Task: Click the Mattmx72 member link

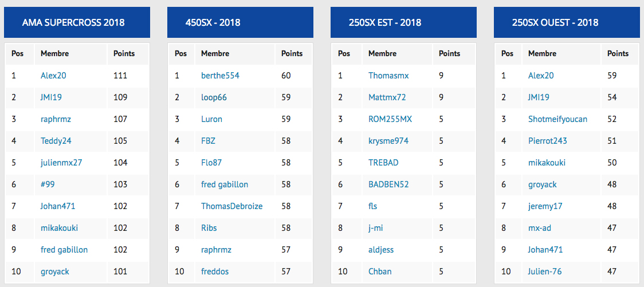Action: 387,97
